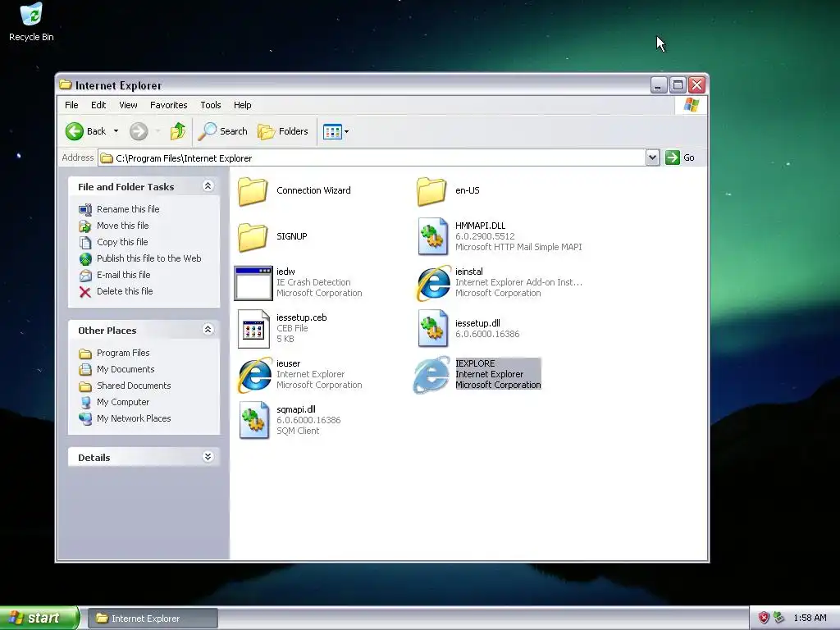Go to My Network Places link
This screenshot has width=840, height=630.
pyautogui.click(x=134, y=418)
